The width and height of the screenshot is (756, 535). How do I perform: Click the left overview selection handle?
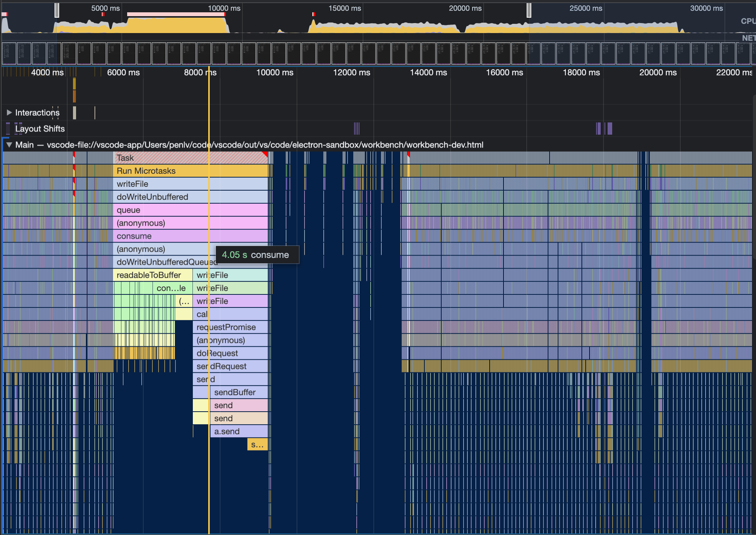click(x=57, y=10)
